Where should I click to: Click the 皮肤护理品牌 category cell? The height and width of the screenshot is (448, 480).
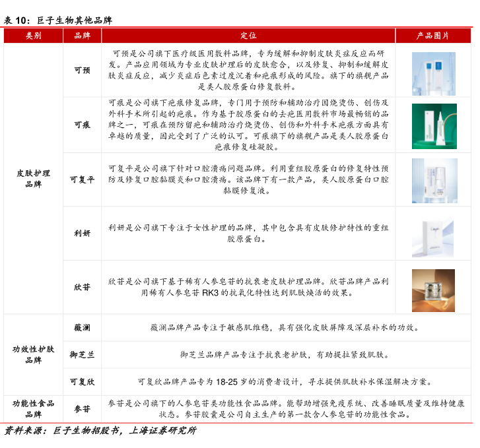pos(33,179)
